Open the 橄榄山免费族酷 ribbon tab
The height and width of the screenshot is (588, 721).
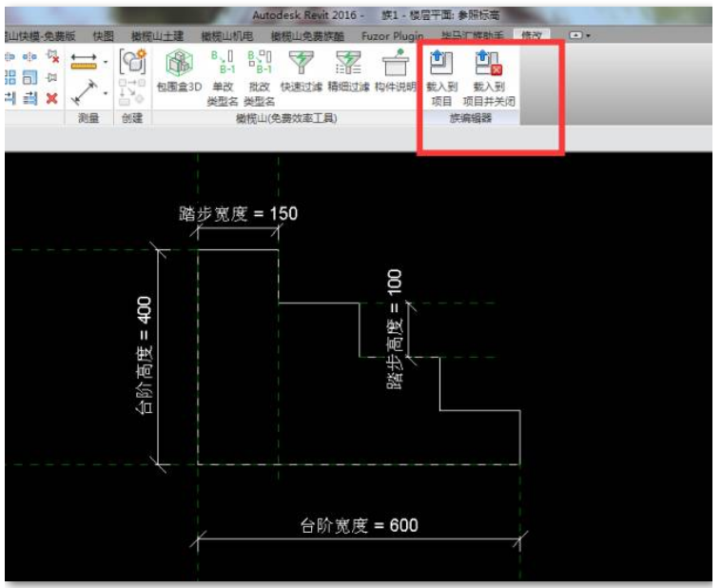click(x=307, y=36)
